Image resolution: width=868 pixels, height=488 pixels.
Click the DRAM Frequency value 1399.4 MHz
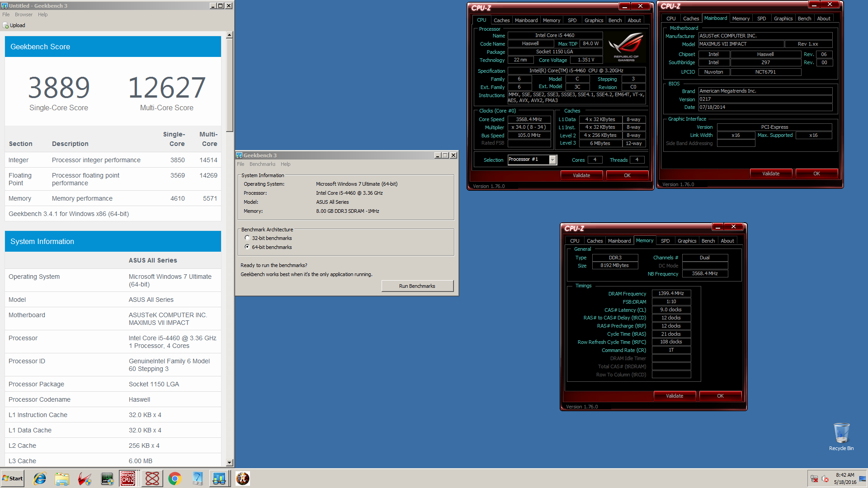point(671,293)
